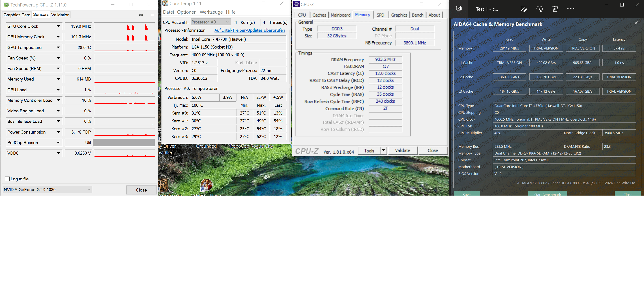Click the photo viewer app icon

[x=459, y=9]
